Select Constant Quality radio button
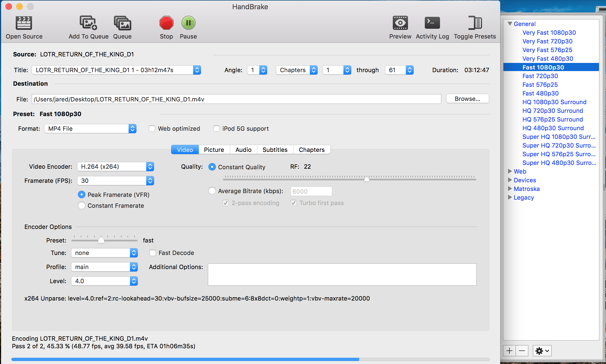Screen dimensions: 606x364 pyautogui.click(x=212, y=167)
